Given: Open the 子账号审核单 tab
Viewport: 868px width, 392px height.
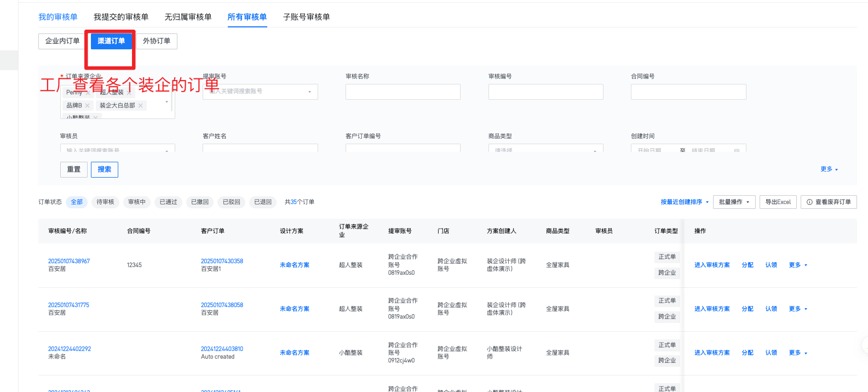Looking at the screenshot, I should coord(306,17).
